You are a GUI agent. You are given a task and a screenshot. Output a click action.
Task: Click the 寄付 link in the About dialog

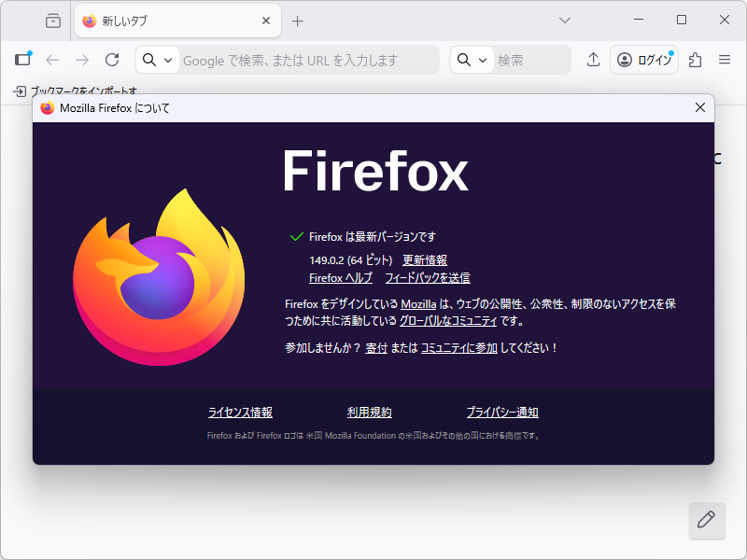click(376, 346)
